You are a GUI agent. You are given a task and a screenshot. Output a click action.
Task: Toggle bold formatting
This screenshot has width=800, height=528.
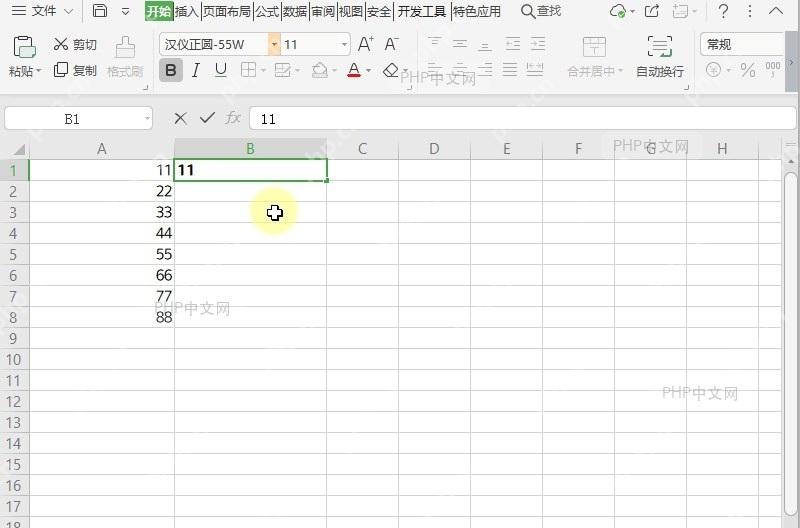tap(171, 70)
